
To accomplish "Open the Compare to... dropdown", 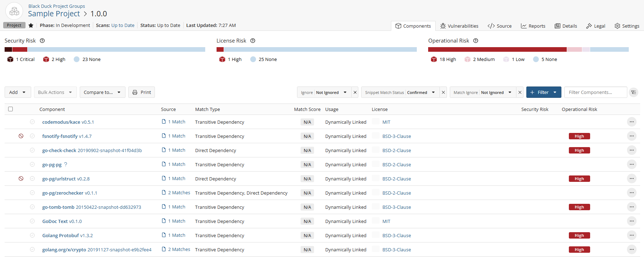I will click(102, 92).
